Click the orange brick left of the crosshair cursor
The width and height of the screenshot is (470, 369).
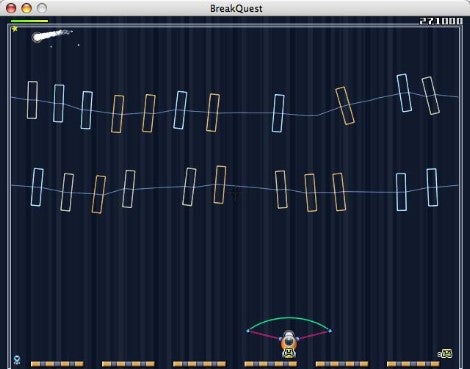tap(220, 184)
